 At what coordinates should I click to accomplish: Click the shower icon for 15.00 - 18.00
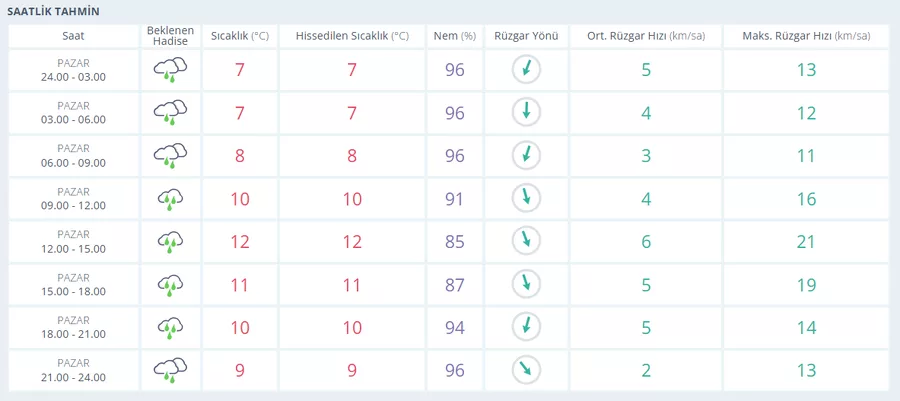(170, 285)
